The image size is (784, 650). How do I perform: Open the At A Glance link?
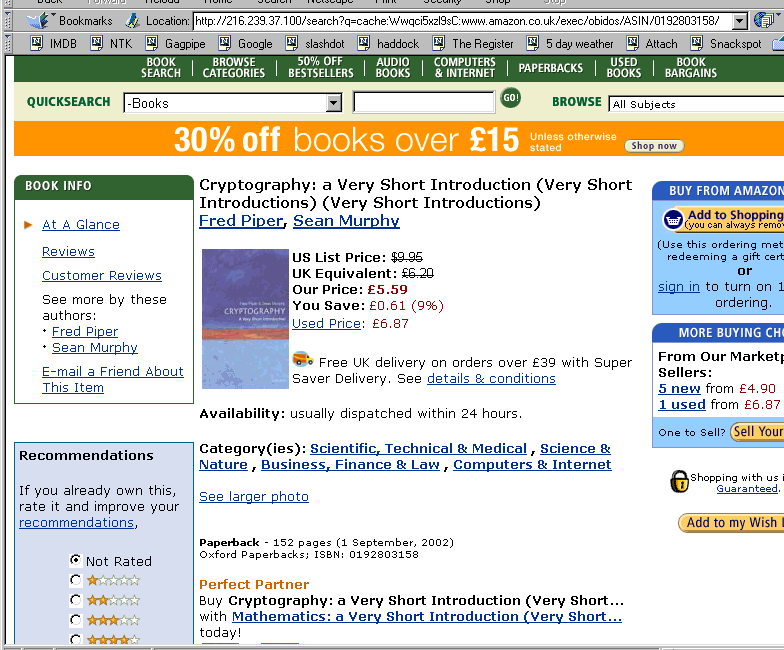tap(81, 224)
